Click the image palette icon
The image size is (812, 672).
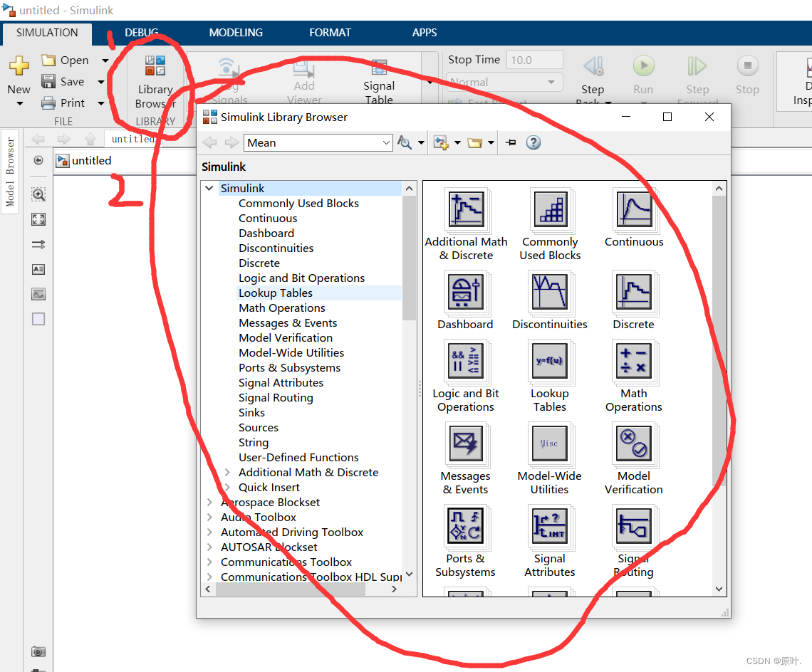pos(38,294)
